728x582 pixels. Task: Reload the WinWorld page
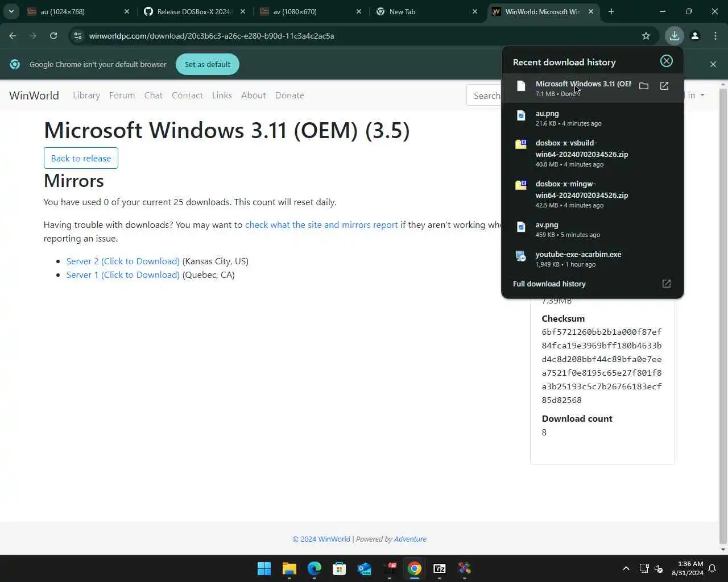tap(53, 36)
